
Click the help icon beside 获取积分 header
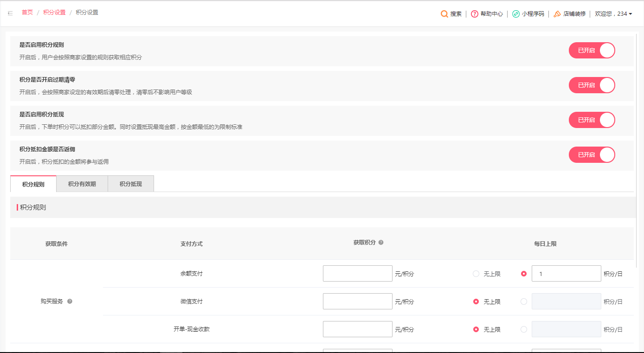[381, 243]
